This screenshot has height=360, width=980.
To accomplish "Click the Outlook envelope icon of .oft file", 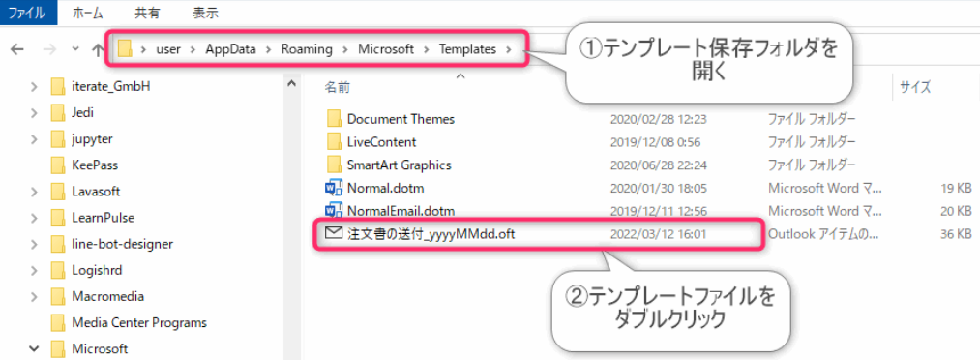I will [334, 233].
